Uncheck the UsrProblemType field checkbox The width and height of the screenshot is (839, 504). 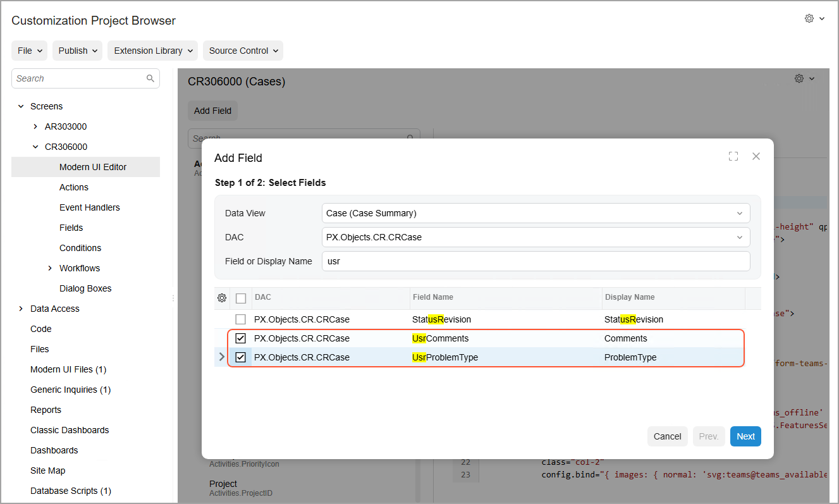coord(240,357)
